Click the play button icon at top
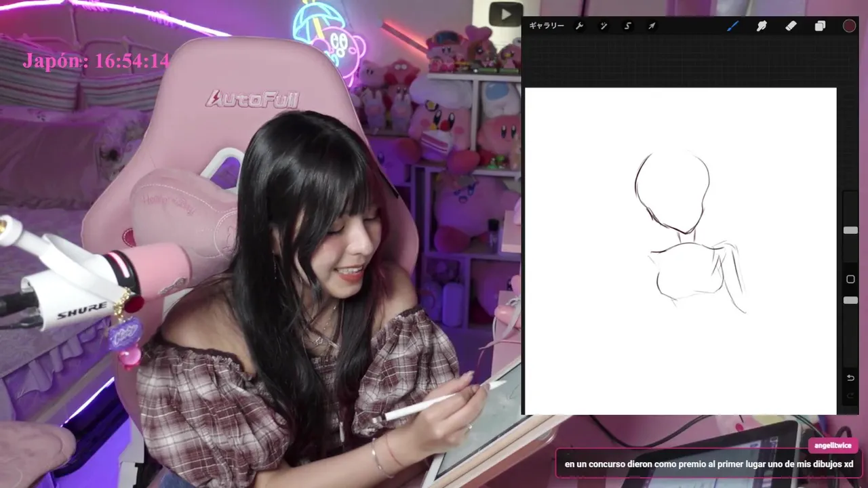This screenshot has height=488, width=868. click(x=506, y=14)
